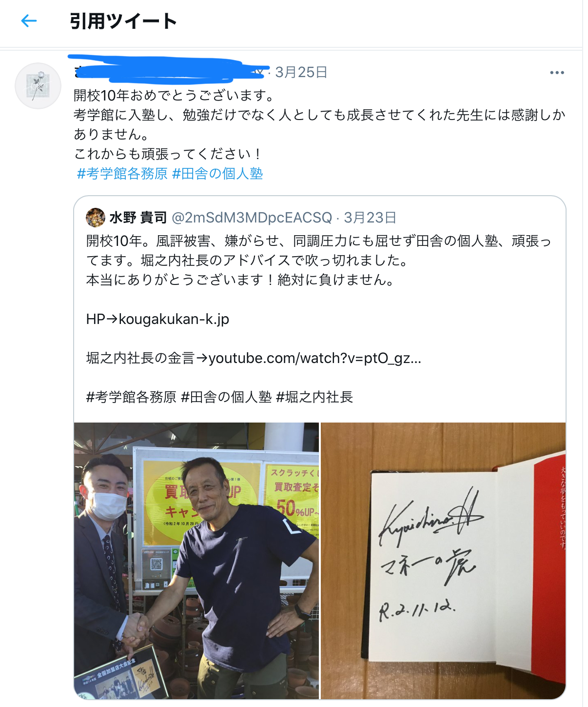Open the quoted tweet body text
This screenshot has width=588, height=707.
point(319,261)
